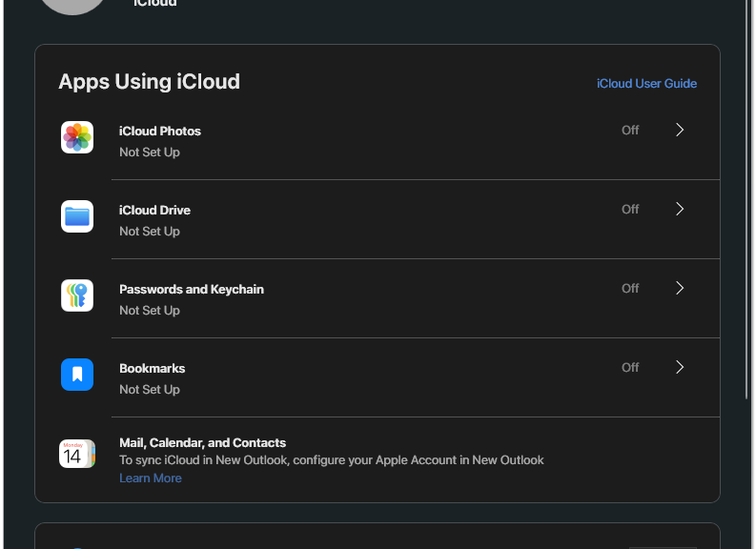Expand iCloud Photos settings chevron

coord(680,130)
